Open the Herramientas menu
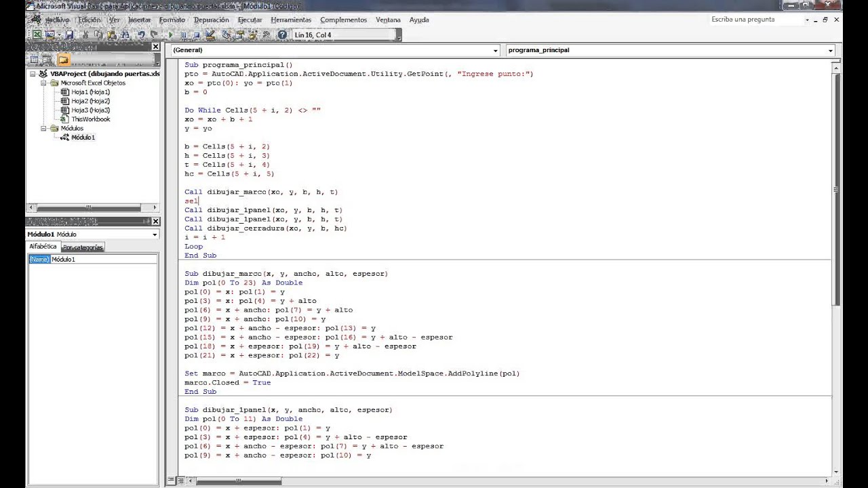868x488 pixels. (x=291, y=20)
